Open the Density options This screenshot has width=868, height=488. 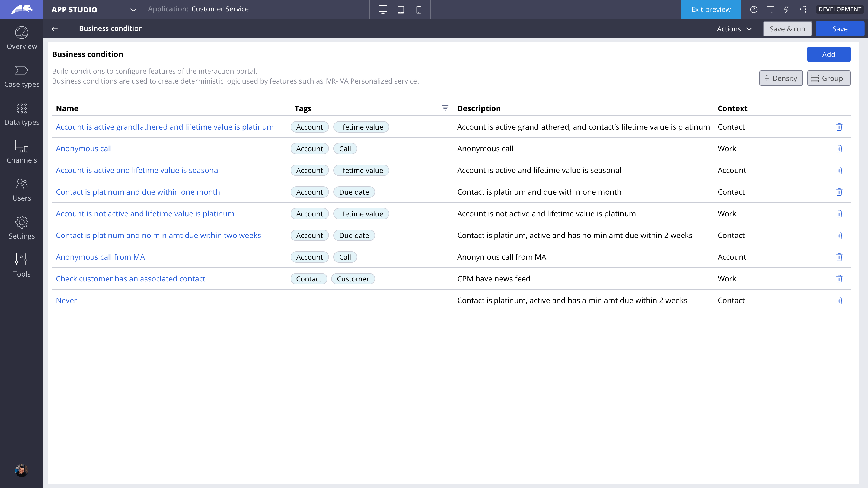pos(781,78)
